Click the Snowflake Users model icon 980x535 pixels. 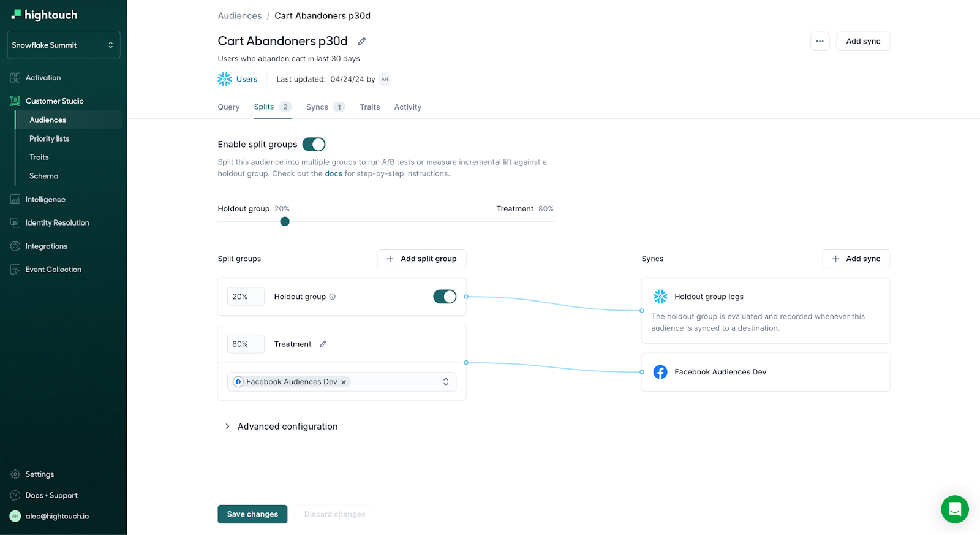tap(225, 79)
